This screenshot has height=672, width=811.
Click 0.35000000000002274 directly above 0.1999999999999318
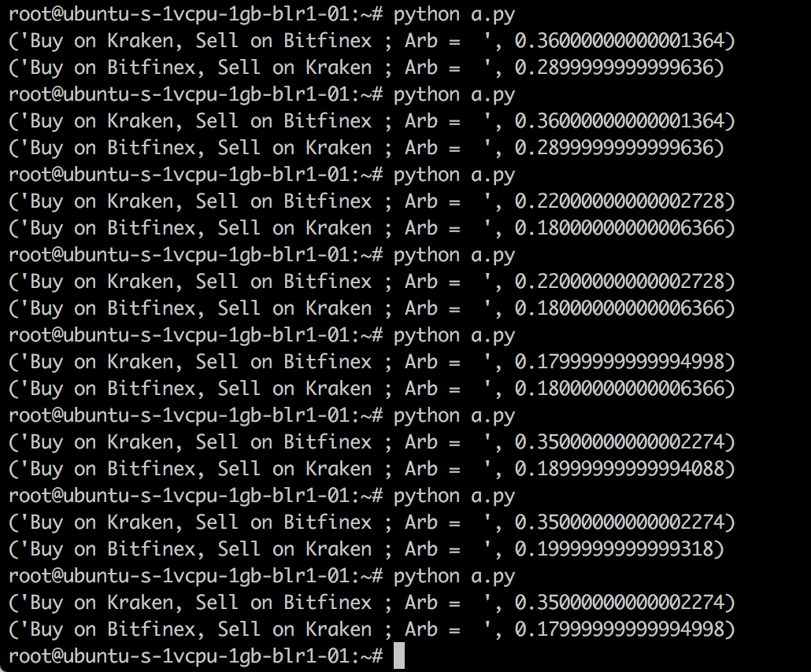619,522
